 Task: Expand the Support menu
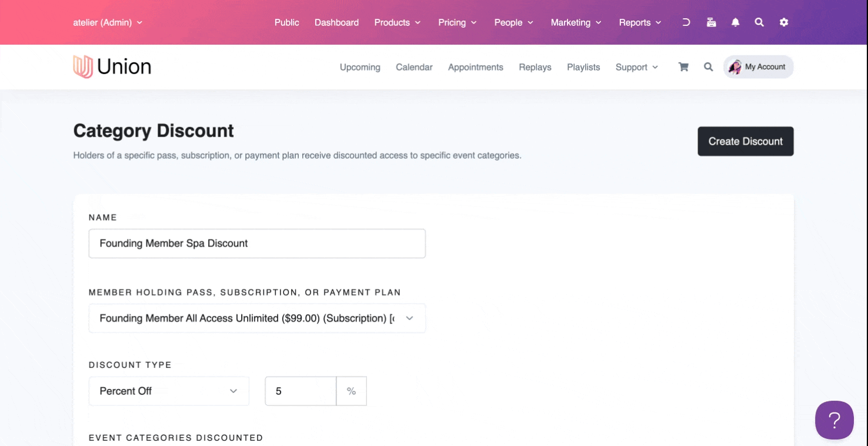pos(637,67)
